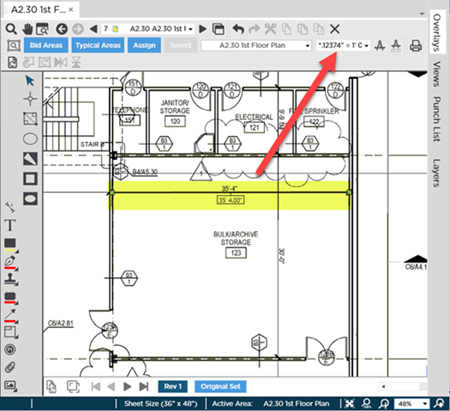Open the 48% zoom level dropdown
450x411 pixels.
click(412, 404)
